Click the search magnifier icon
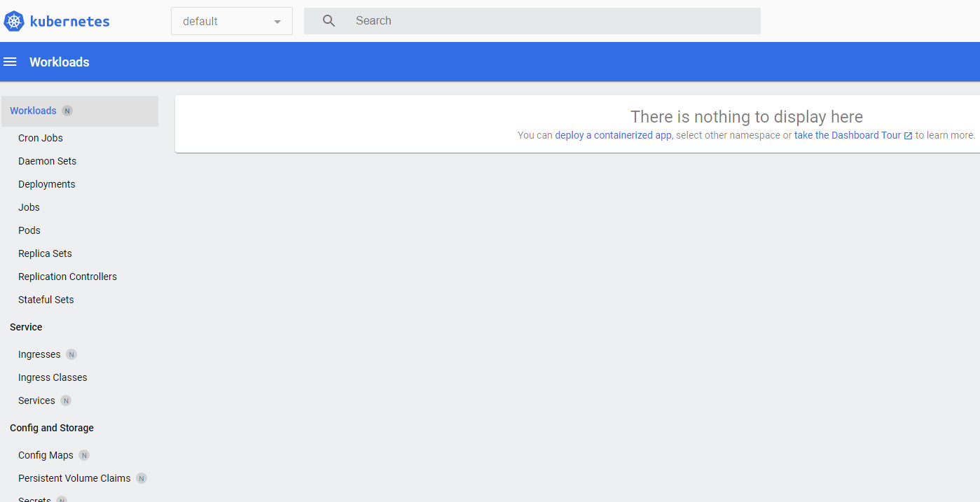980x502 pixels. 329,21
